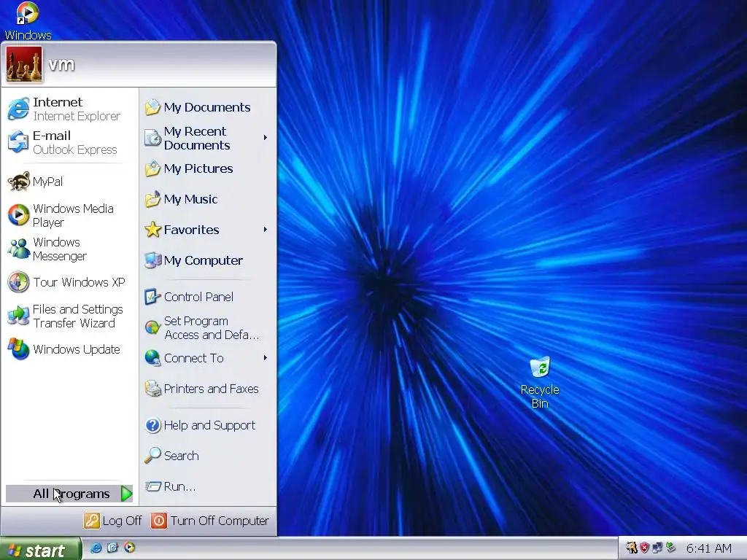Start Windows Media Player from Start menu
The image size is (747, 560).
(x=69, y=215)
